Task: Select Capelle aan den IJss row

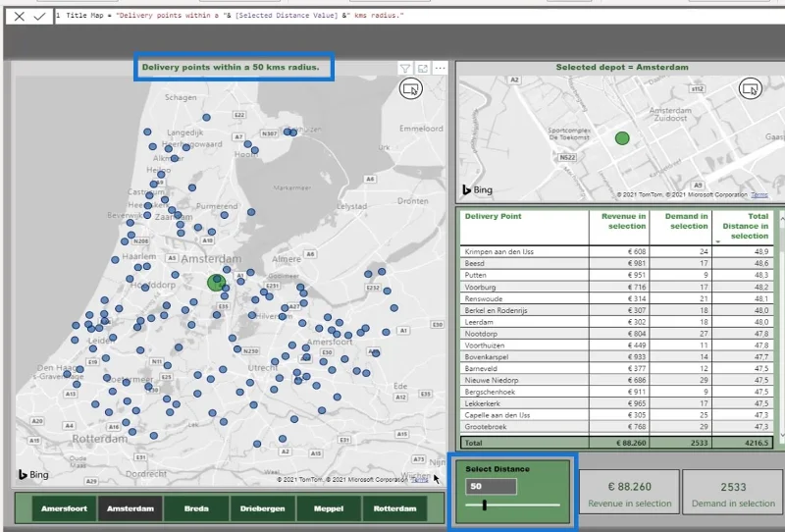Action: click(616, 415)
